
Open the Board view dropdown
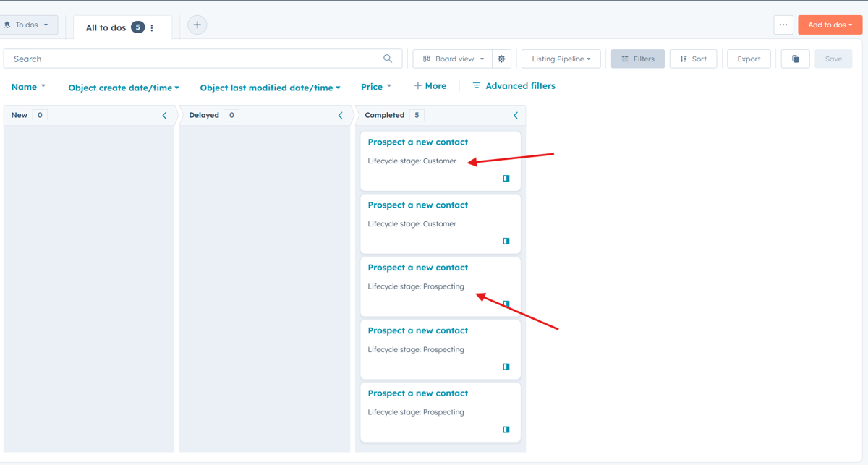[x=454, y=59]
